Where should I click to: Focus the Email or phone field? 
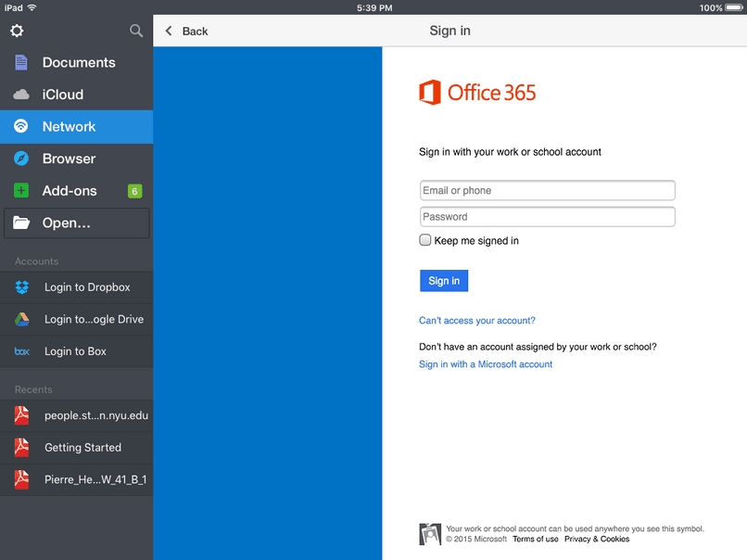point(548,190)
